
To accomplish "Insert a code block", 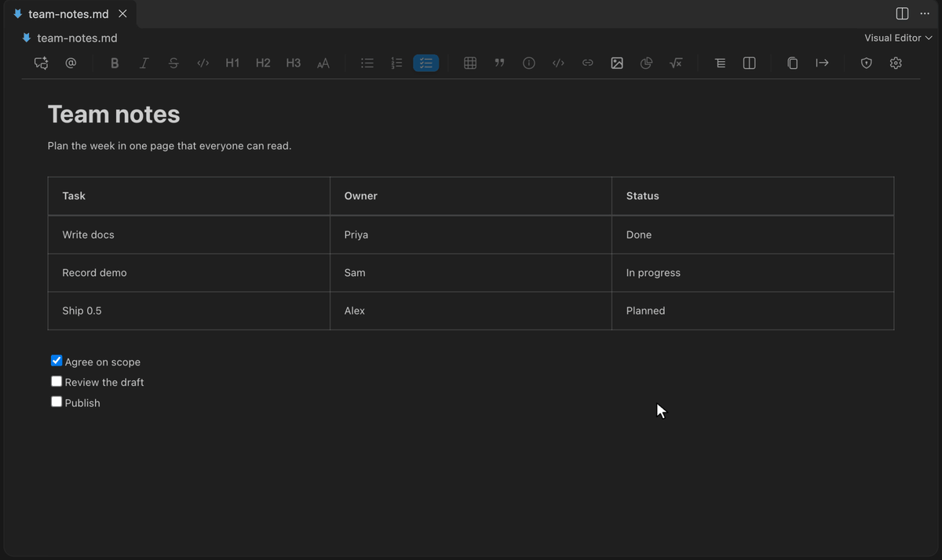I will 558,63.
